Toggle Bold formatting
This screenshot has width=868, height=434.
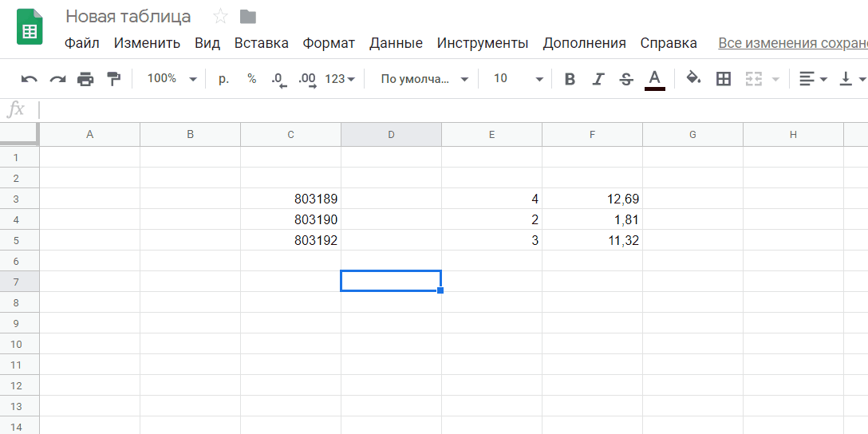tap(570, 79)
